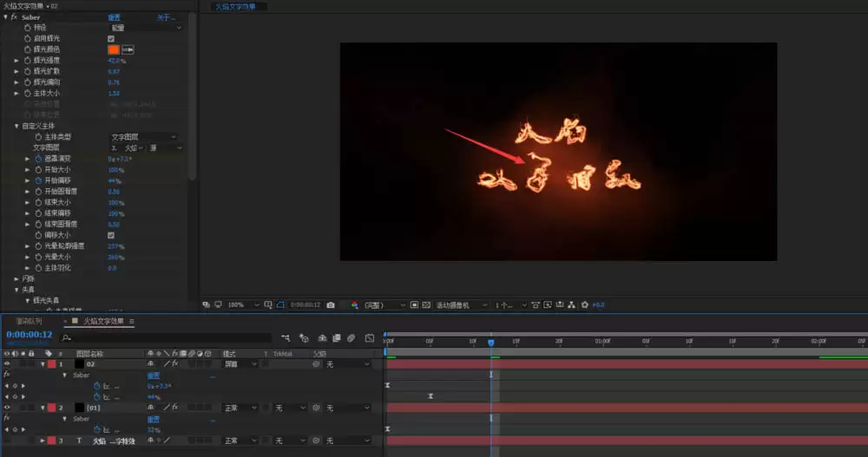868x457 pixels.
Task: Click the fast previews icon in viewer
Action: coord(548,305)
